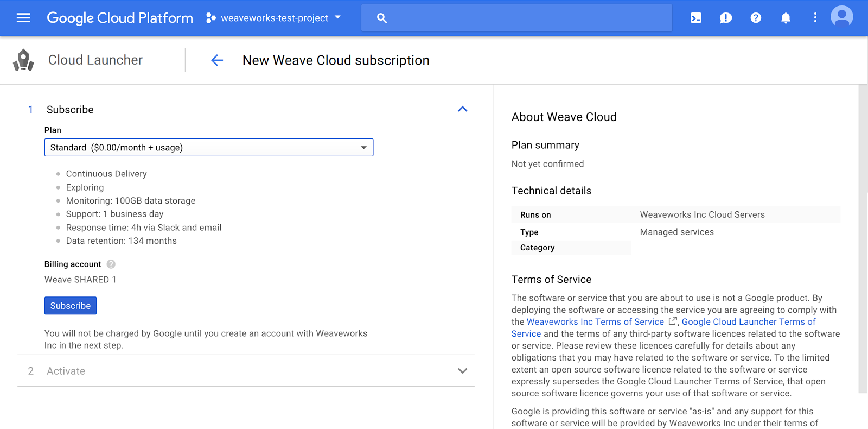Collapse the Subscribe section chevron
The image size is (868, 429).
point(462,109)
